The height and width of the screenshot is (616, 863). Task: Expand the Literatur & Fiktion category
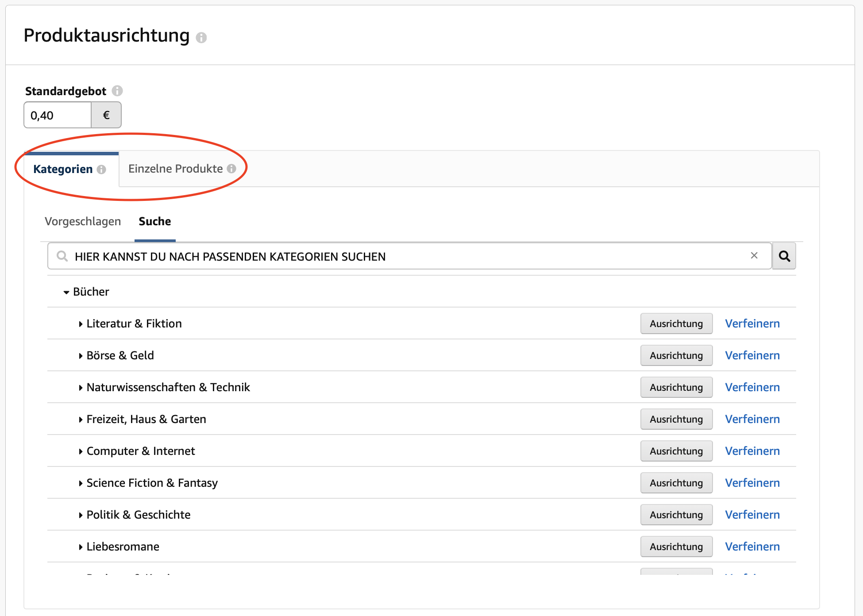(81, 323)
